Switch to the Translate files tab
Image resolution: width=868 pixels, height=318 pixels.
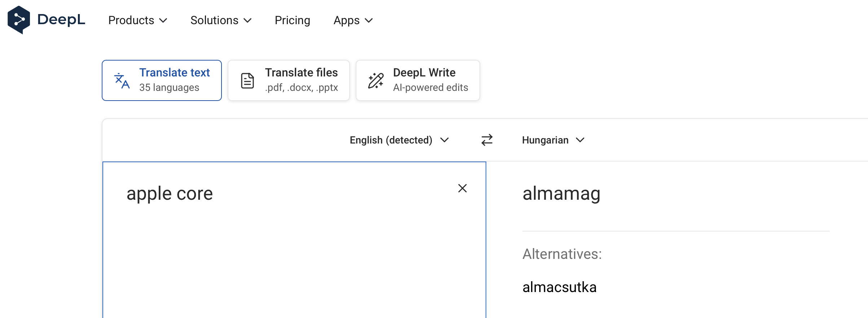click(x=289, y=80)
